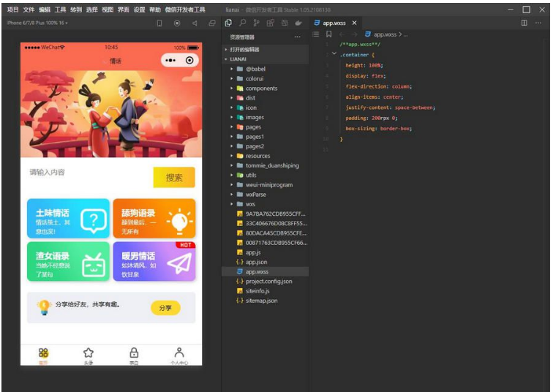Screen dimensions: 556x392
Task: Click the page layout icon beside extensions icon
Action: click(285, 23)
